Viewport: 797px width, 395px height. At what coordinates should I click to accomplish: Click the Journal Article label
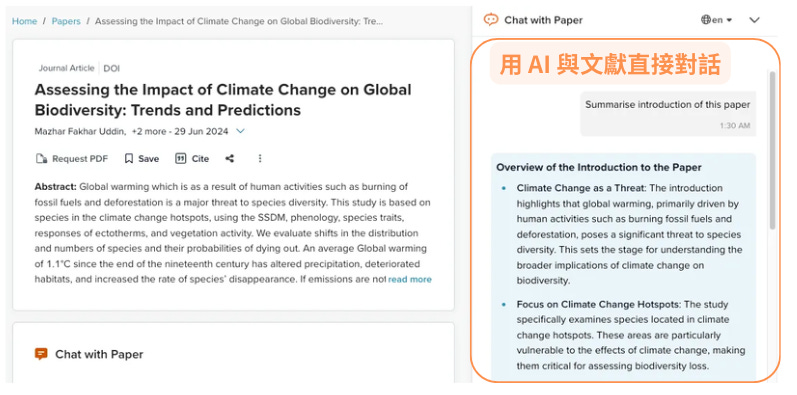(x=67, y=68)
